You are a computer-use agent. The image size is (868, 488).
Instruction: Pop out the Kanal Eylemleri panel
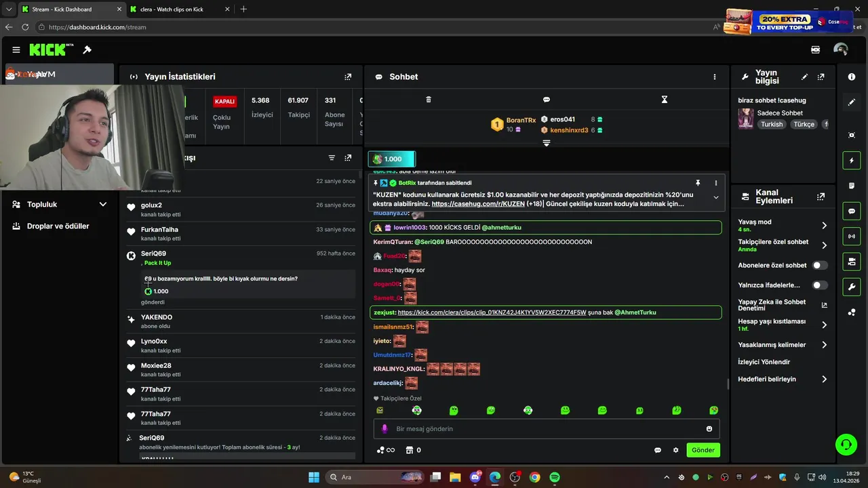821,197
